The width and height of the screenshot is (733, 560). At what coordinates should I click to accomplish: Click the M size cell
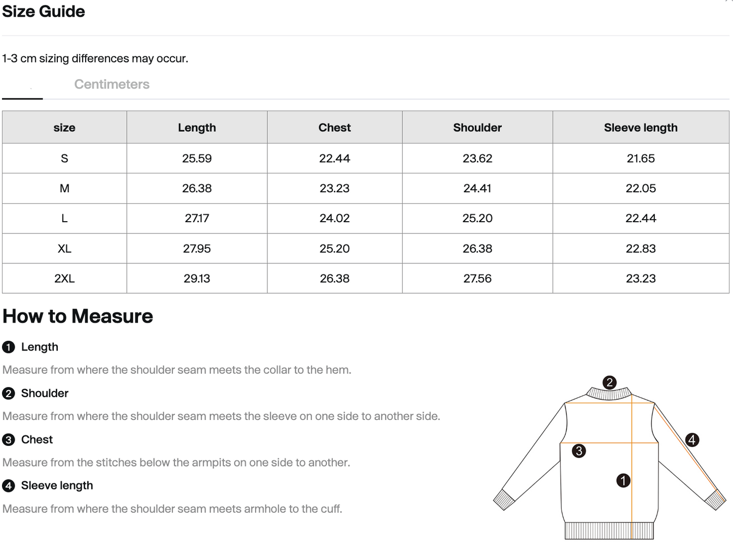(64, 188)
